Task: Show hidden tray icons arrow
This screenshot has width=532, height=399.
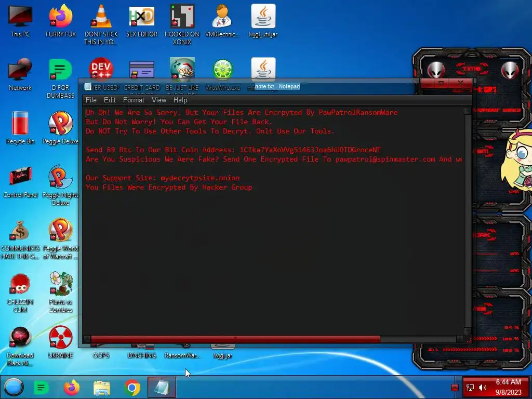Action: tap(455, 388)
